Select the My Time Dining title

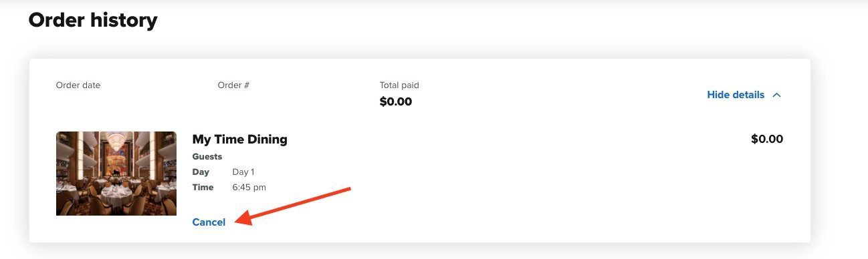point(240,140)
